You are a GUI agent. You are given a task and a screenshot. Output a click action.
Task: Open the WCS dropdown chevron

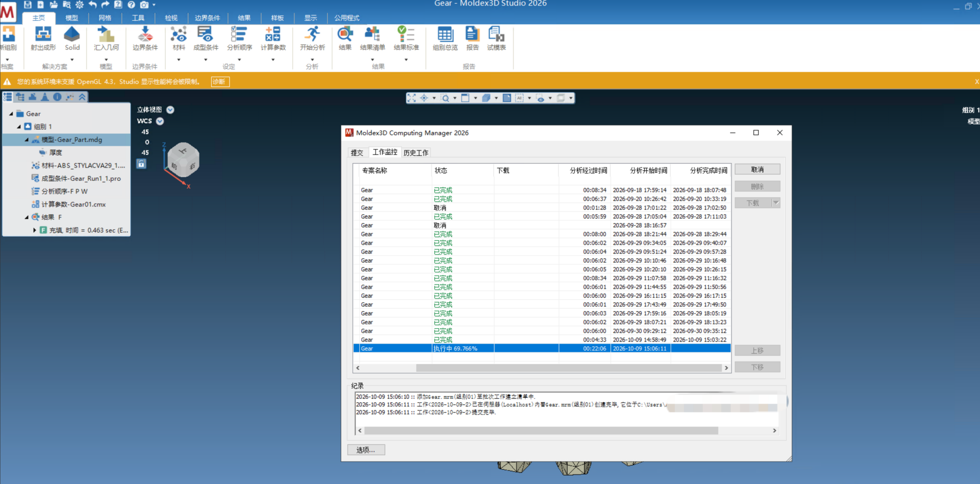coord(160,121)
